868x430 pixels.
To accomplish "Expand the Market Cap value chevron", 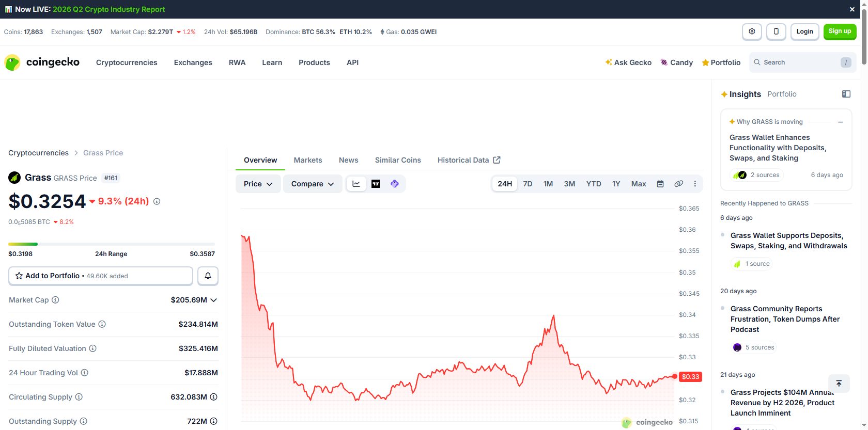I will point(213,300).
